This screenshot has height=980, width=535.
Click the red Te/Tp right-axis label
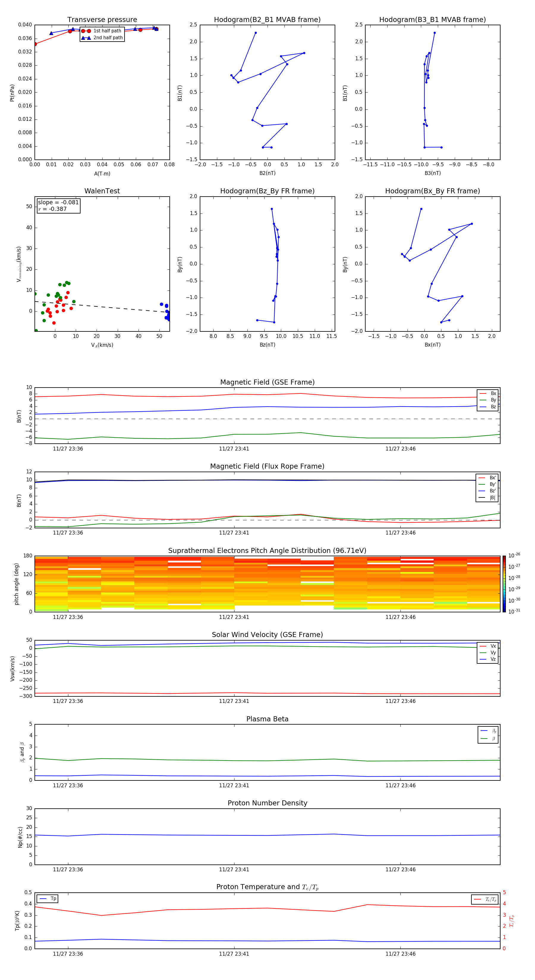(512, 921)
